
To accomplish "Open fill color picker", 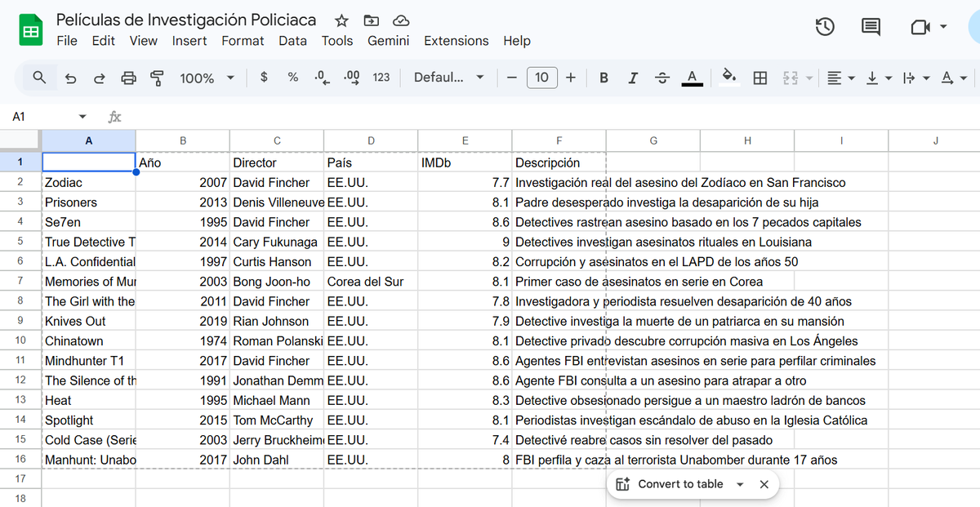I will (730, 78).
